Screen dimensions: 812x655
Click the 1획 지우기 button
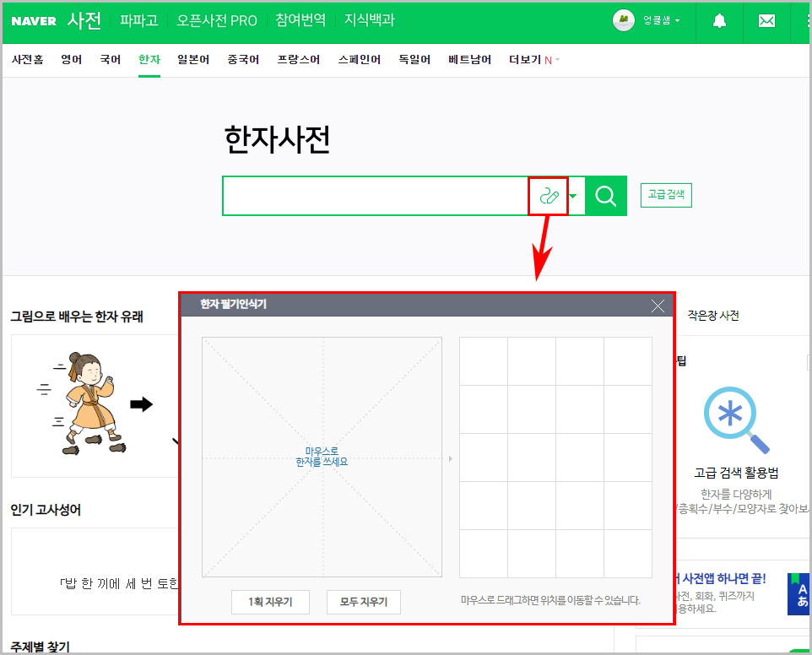click(x=270, y=603)
